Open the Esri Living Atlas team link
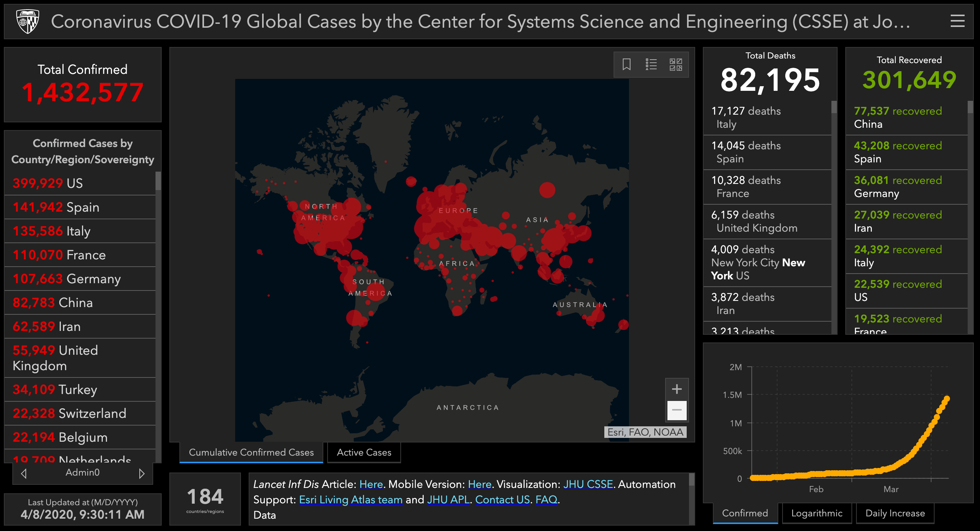The height and width of the screenshot is (531, 980). [351, 499]
